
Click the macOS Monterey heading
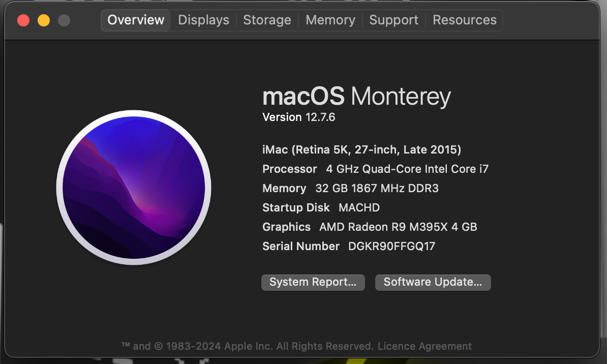pos(356,97)
